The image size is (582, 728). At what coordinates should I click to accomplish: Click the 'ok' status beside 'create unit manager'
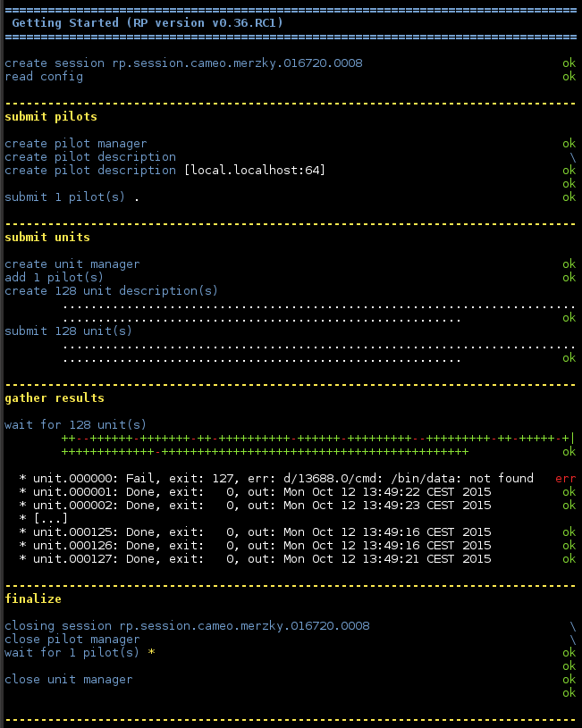(569, 264)
